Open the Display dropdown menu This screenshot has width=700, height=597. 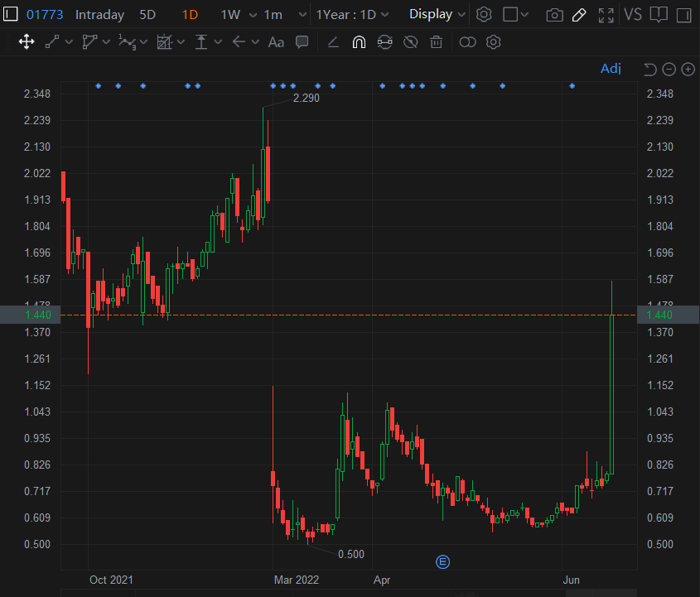tap(437, 14)
